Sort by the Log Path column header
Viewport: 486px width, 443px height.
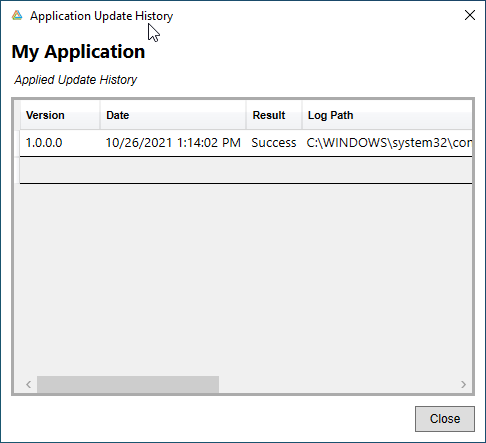coord(387,115)
